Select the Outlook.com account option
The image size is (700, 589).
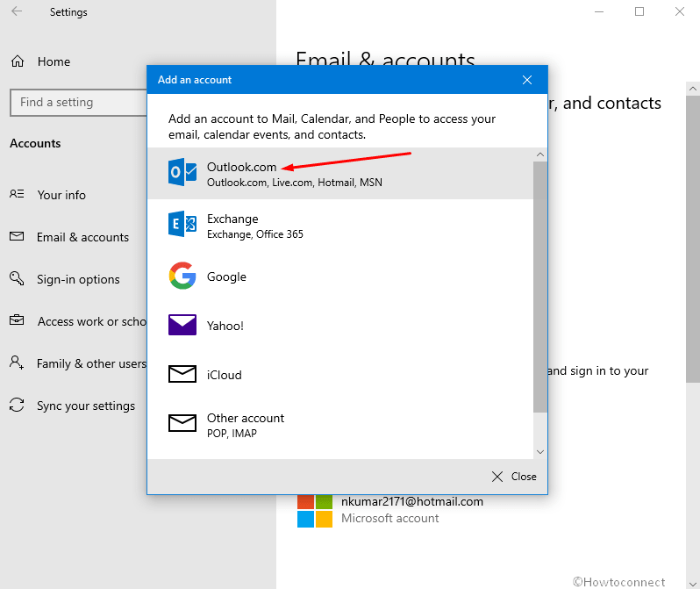tap(340, 174)
